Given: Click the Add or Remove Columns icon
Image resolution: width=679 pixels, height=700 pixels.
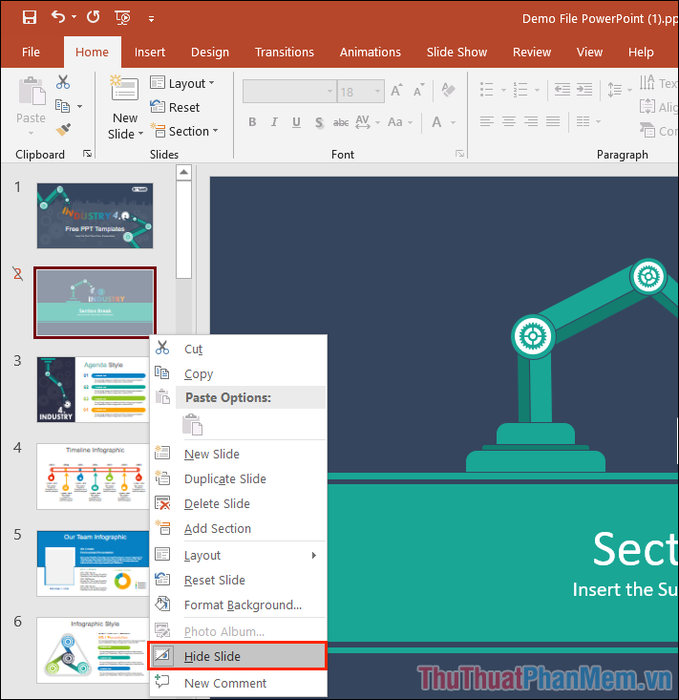Looking at the screenshot, I should [x=583, y=121].
